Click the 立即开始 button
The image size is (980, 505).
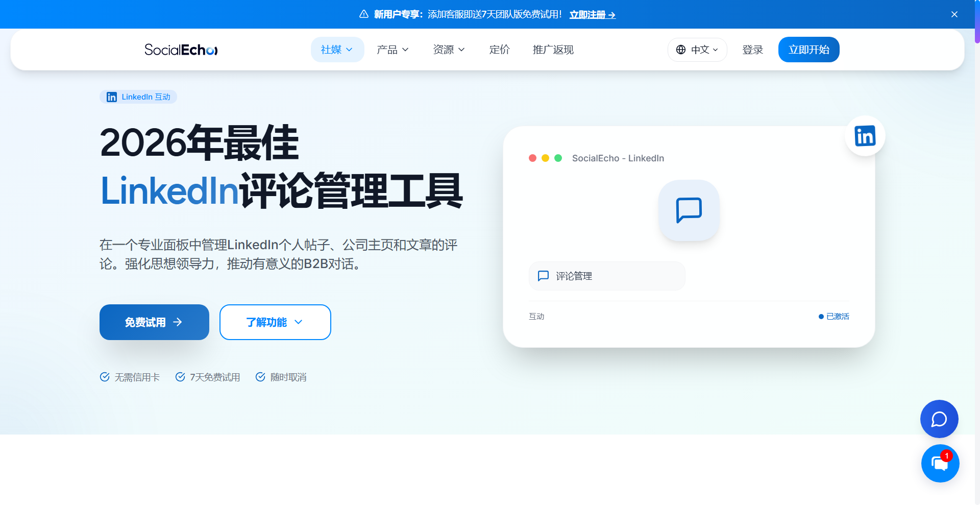click(x=809, y=50)
